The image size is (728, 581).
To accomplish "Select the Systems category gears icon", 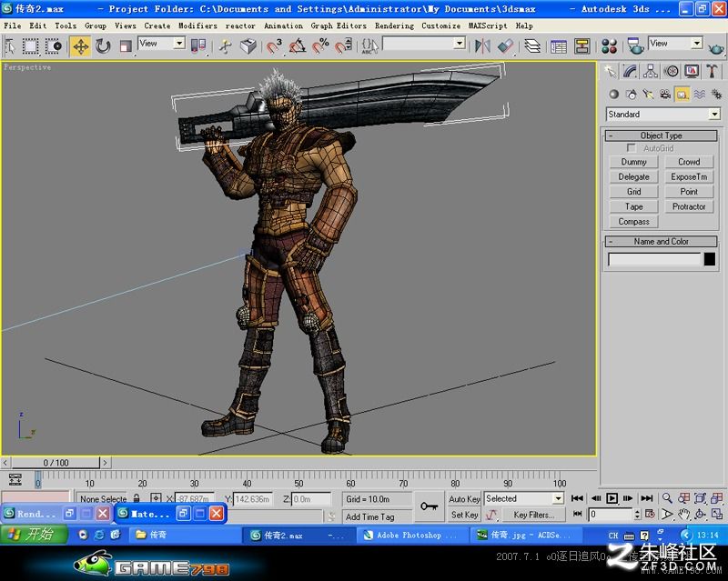I will pyautogui.click(x=716, y=95).
